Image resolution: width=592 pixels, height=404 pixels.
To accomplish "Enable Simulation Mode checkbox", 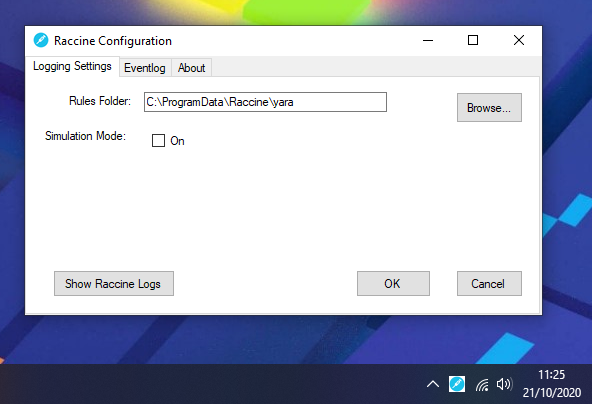I will click(158, 141).
